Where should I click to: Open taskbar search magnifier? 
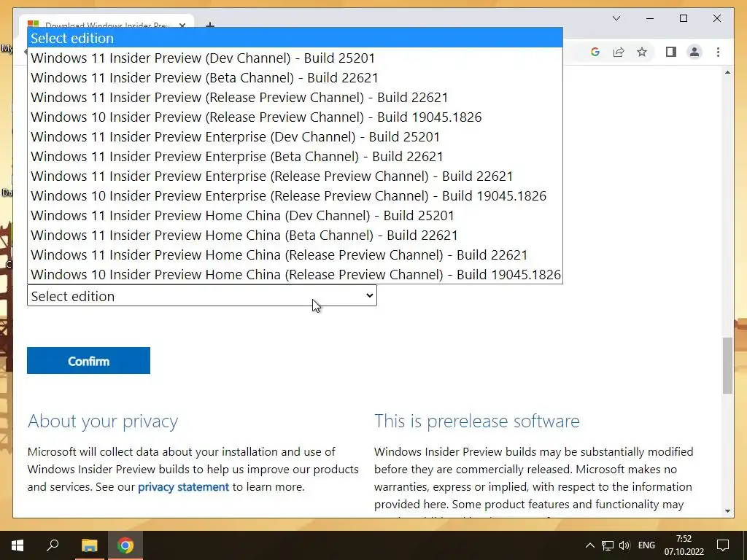point(53,545)
